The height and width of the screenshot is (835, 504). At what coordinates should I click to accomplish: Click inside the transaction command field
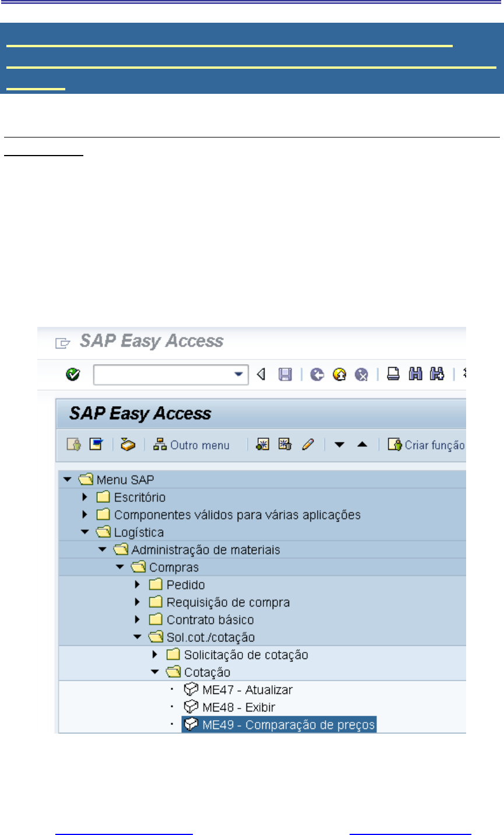pos(163,375)
